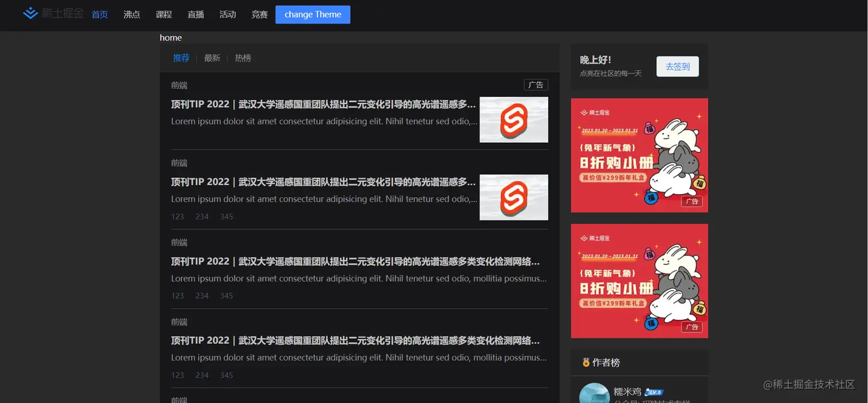The image size is (868, 403).
Task: Click 234 count under third article
Action: (202, 296)
